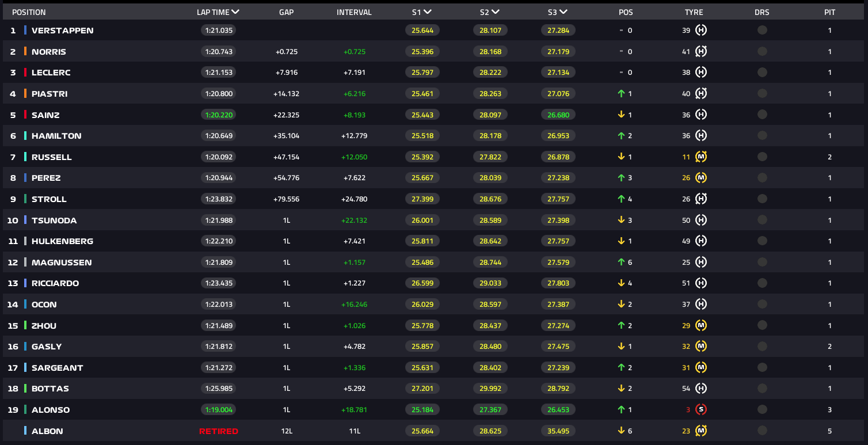This screenshot has height=445, width=868.
Task: Expand the S1 sector dropdown
Action: click(428, 12)
